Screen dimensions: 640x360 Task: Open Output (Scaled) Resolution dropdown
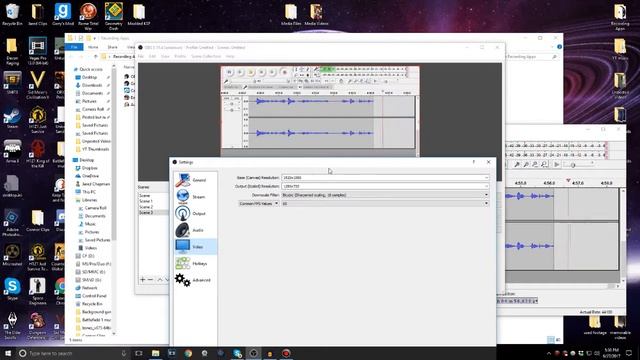385,186
